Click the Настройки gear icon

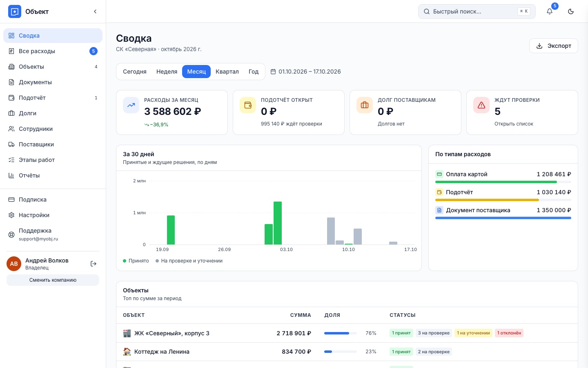(11, 215)
